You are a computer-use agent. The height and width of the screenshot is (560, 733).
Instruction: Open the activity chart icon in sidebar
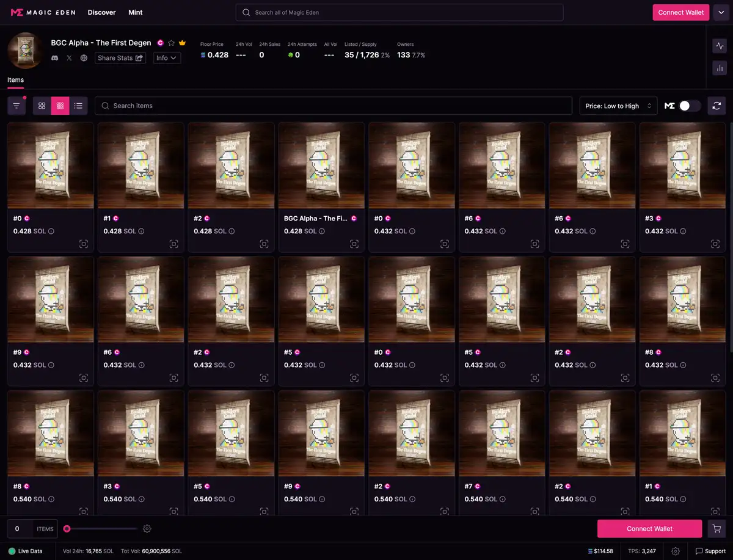pos(720,45)
